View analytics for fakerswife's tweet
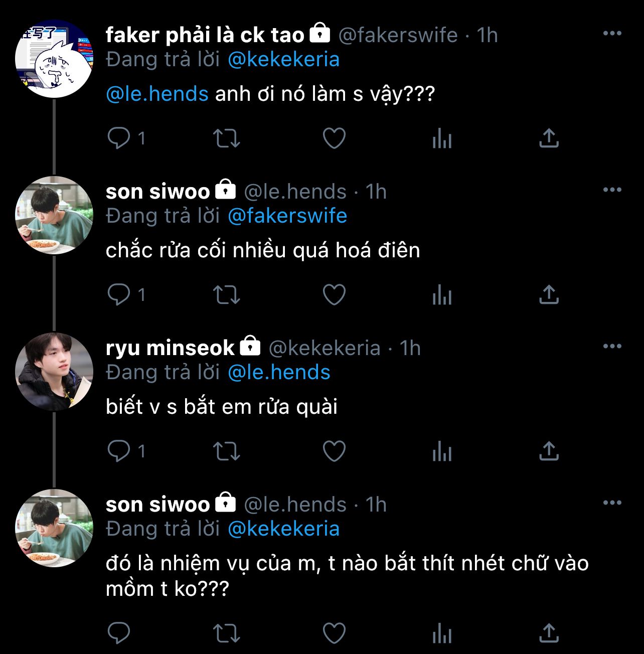 click(x=442, y=138)
